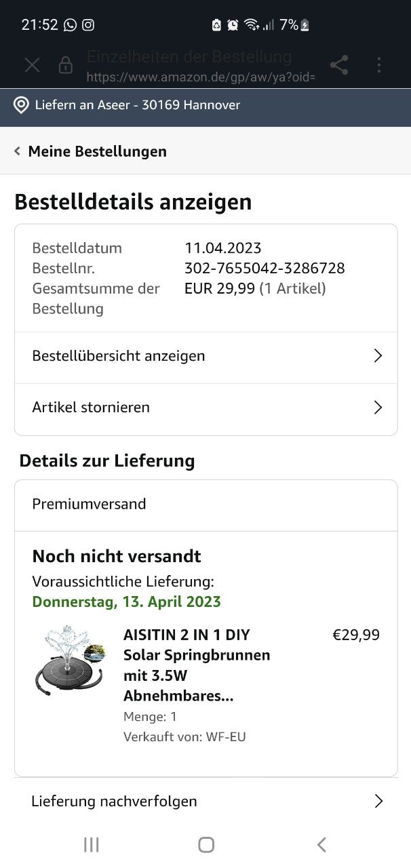Tap the Android home navigation button
The image size is (411, 868).
(206, 844)
